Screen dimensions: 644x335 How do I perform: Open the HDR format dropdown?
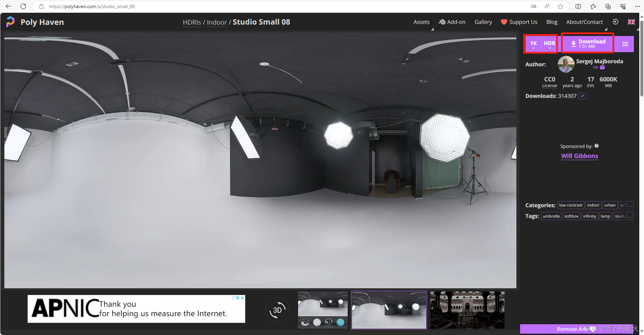pos(549,44)
